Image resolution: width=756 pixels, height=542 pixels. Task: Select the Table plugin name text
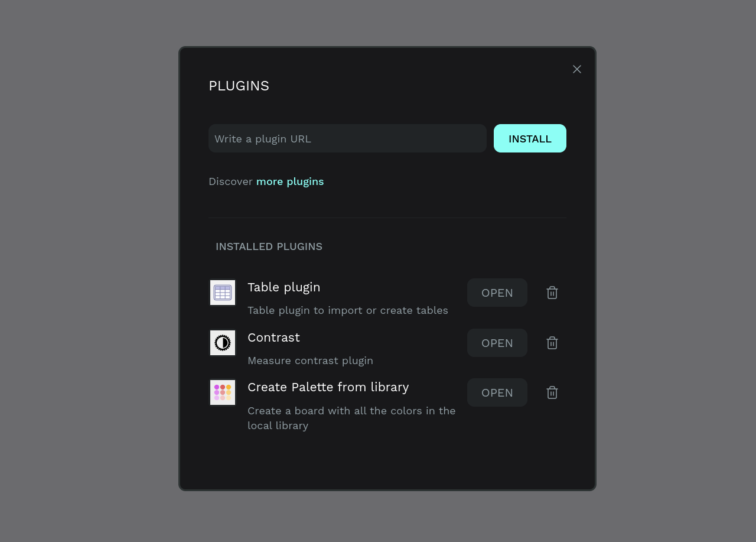click(x=284, y=287)
